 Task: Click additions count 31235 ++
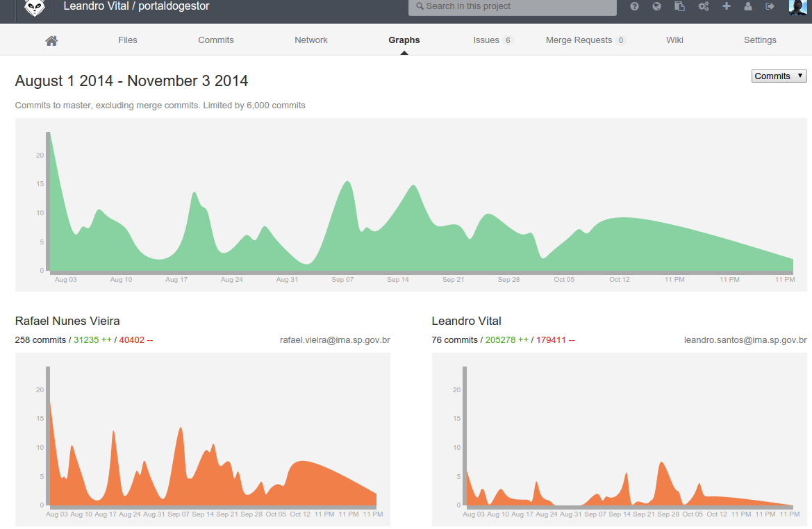pos(92,340)
